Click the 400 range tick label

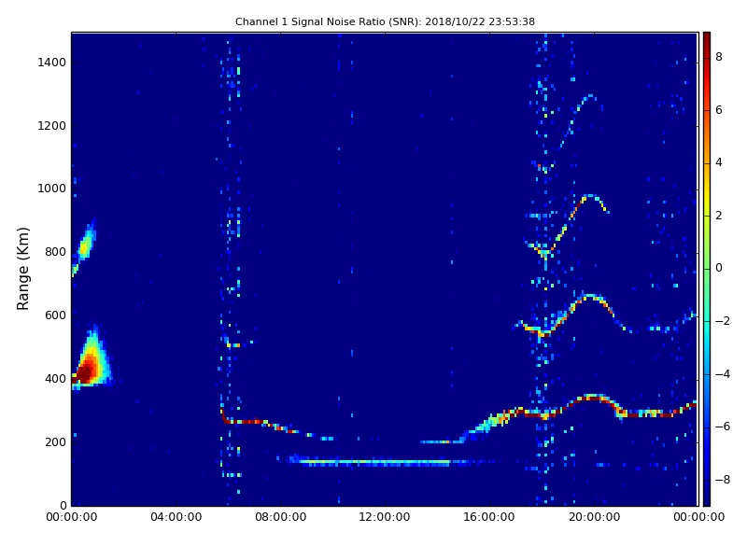coord(55,379)
